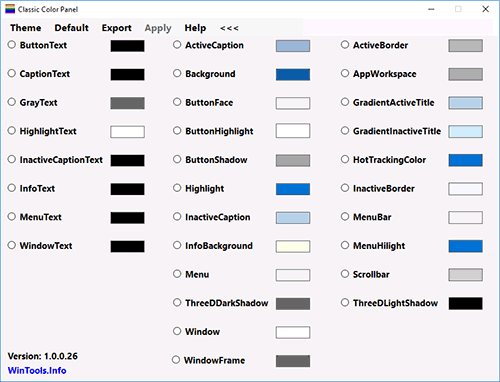Image resolution: width=500 pixels, height=382 pixels.
Task: Open the Theme menu
Action: 26,28
